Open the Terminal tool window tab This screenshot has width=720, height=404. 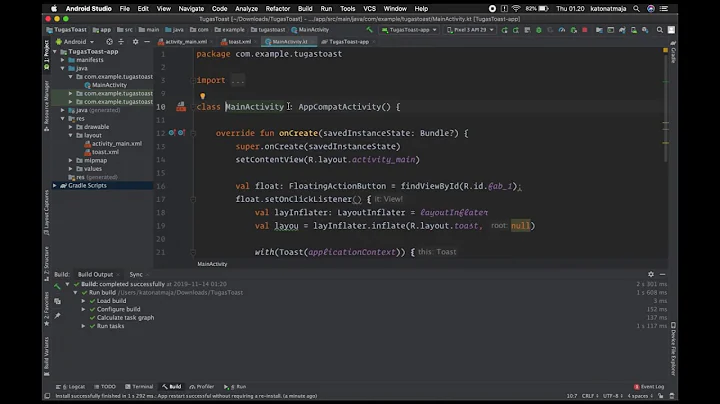point(139,387)
